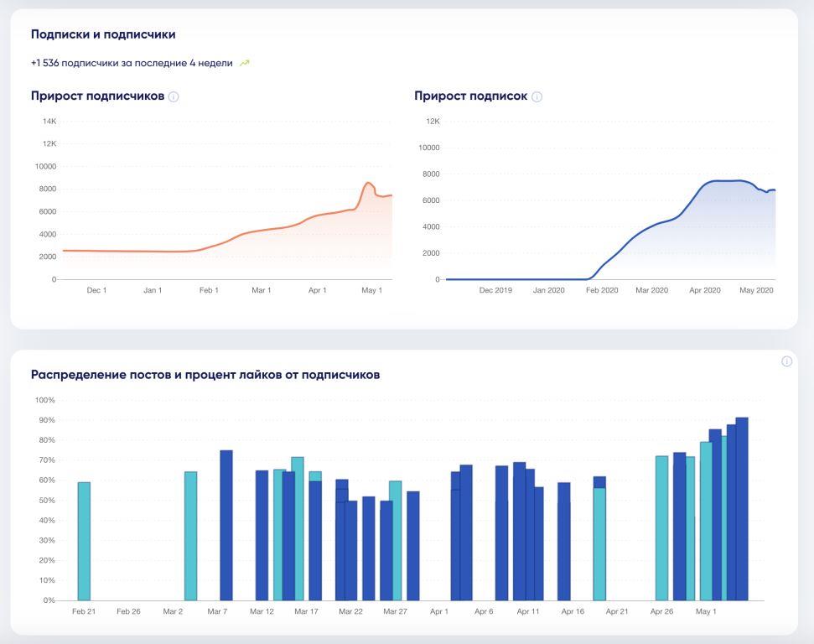
Task: Click the info icon beside Прирост подписок
Action: click(537, 96)
